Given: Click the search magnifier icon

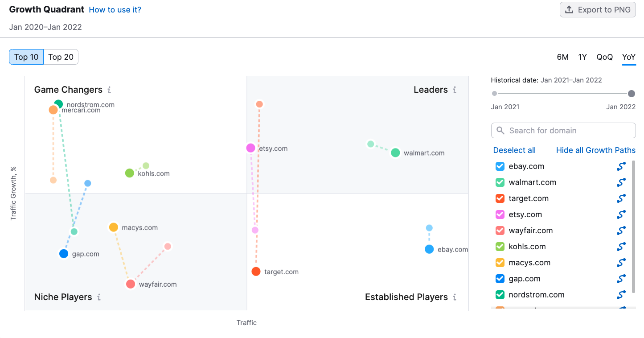Looking at the screenshot, I should 500,131.
